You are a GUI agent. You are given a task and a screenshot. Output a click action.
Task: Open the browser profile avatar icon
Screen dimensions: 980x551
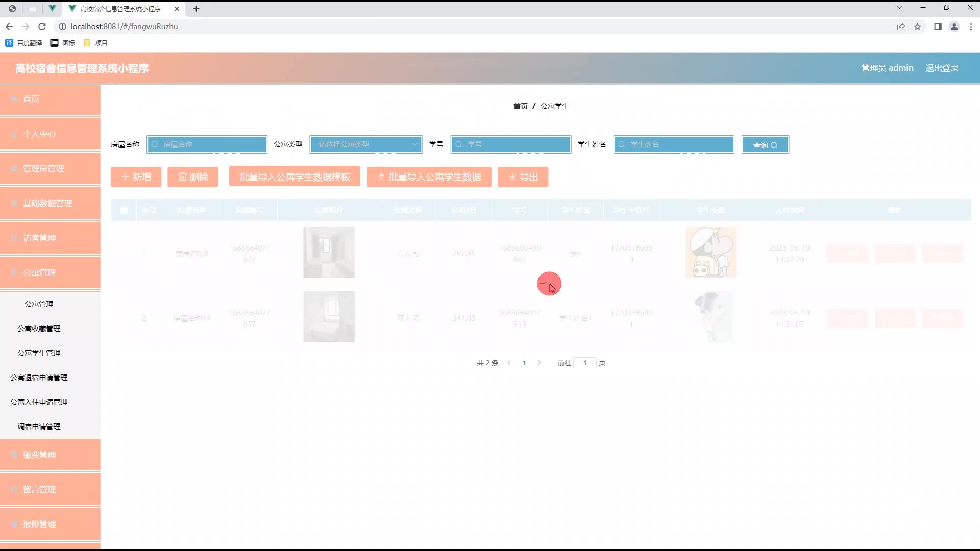click(954, 27)
